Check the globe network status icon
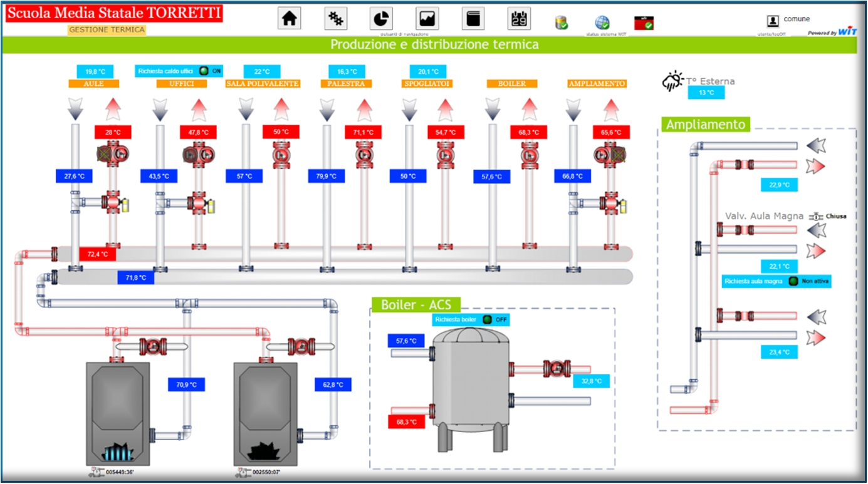Viewport: 868px width, 484px height. pos(602,23)
